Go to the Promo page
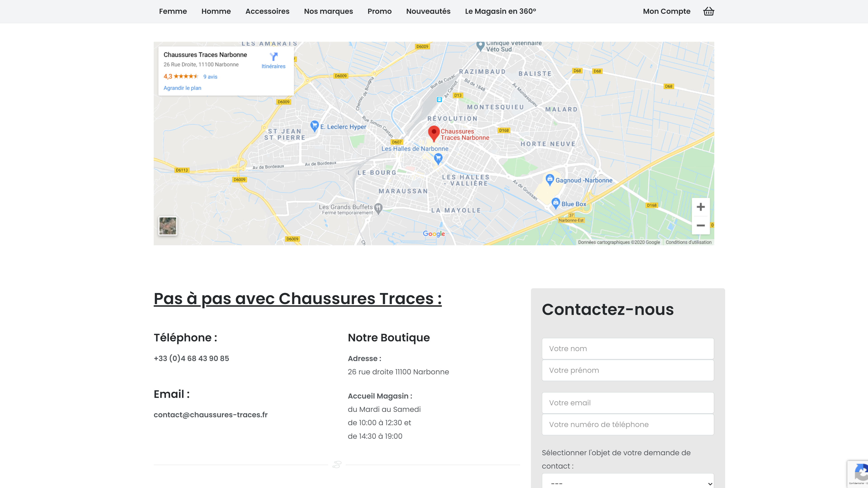Screen dimensions: 868x488 [x=380, y=11]
